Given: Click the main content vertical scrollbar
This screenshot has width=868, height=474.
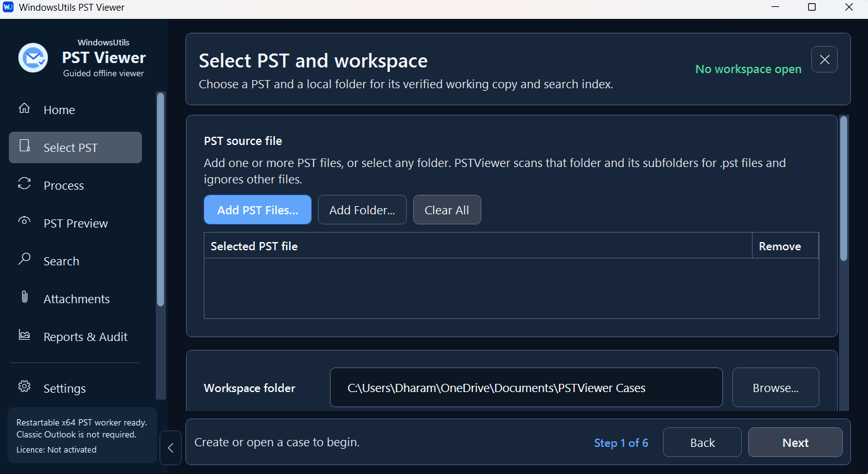Looking at the screenshot, I should [x=844, y=188].
